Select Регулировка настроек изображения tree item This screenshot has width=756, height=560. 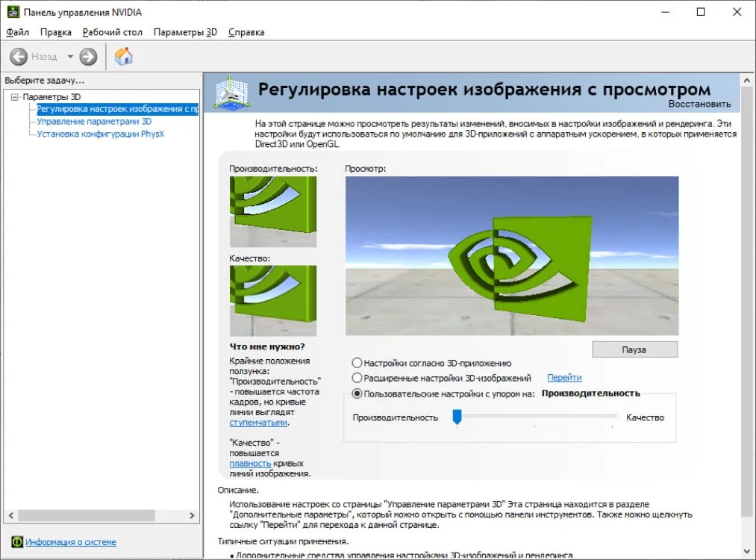coord(117,109)
